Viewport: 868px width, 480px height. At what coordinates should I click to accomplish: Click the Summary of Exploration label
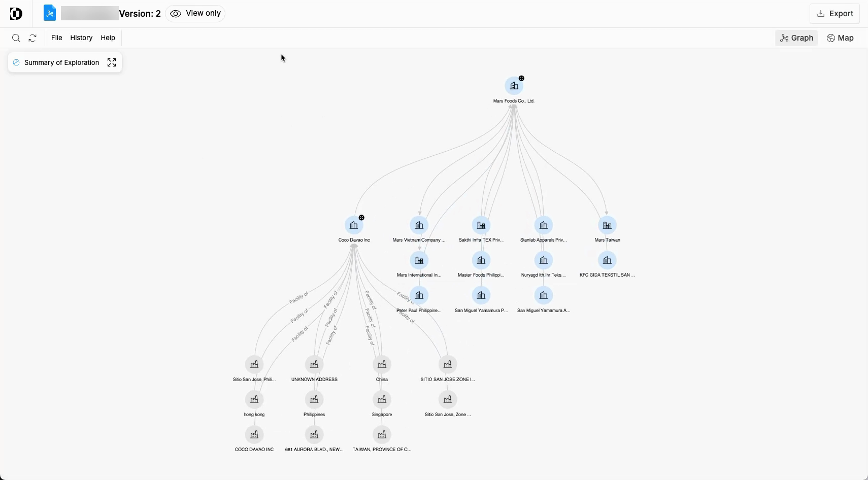[62, 62]
